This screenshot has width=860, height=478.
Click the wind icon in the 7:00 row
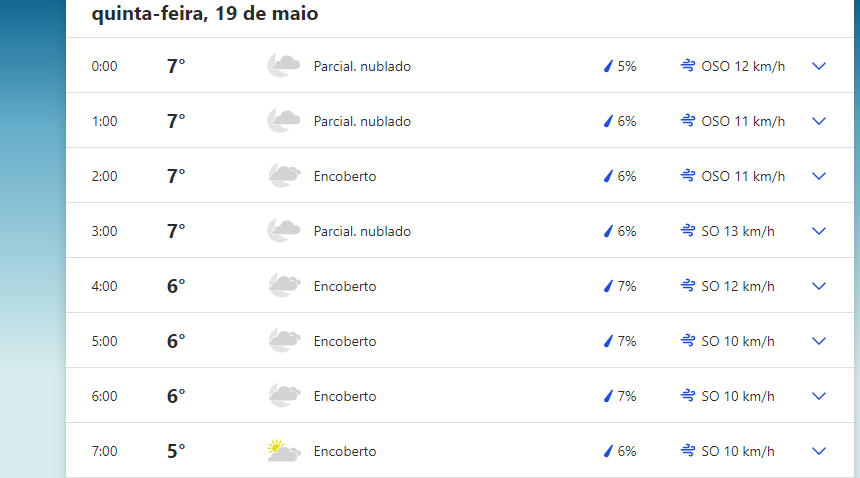click(688, 451)
